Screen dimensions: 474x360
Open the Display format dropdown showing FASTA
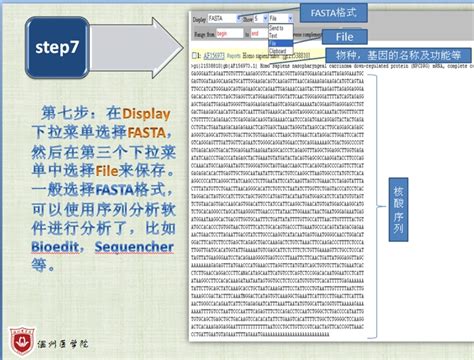(224, 19)
